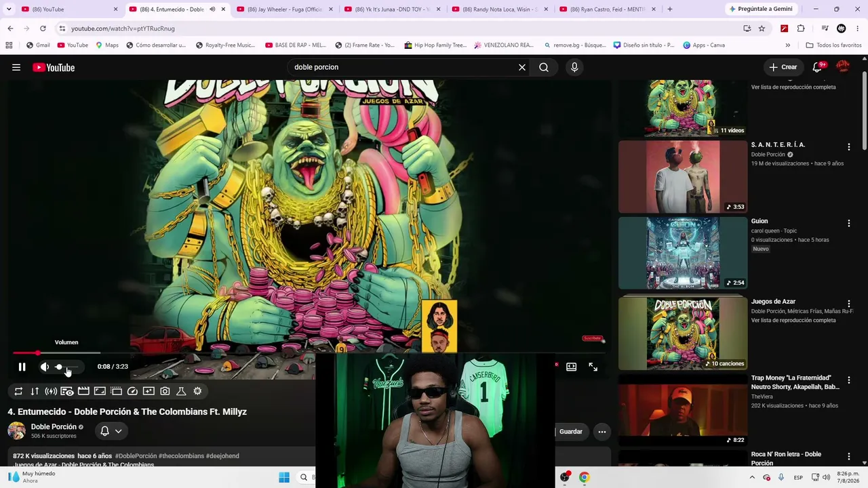Open the 'Todos los favoritos' folder

pos(833,45)
